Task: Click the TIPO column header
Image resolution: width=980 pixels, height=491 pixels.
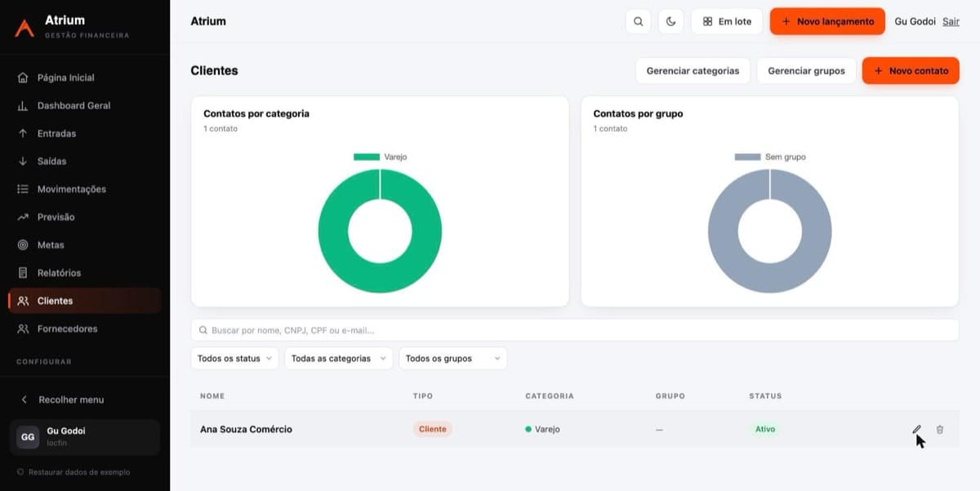Action: [423, 396]
